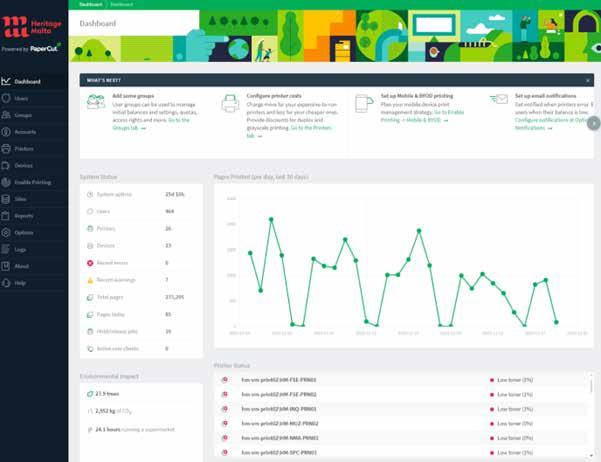The image size is (601, 462).
Task: Open the Users section icon in sidebar
Action: (6, 99)
